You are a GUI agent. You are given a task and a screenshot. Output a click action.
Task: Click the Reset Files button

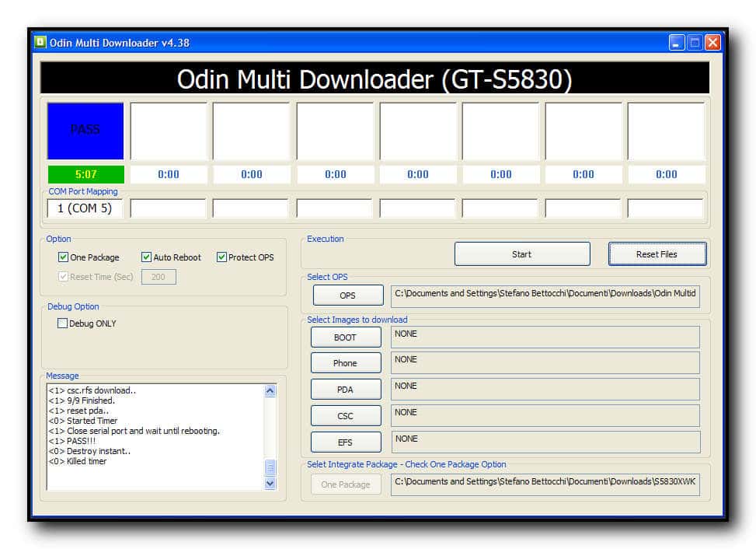[657, 254]
